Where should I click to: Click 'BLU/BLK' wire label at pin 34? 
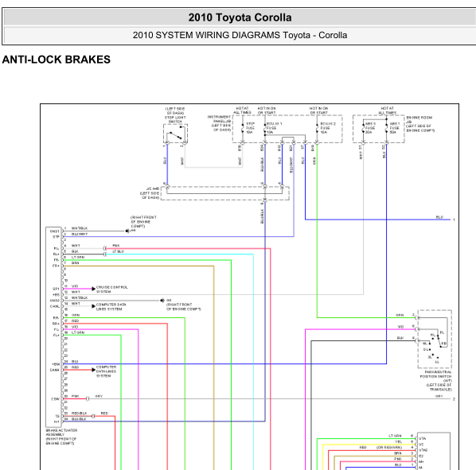point(79,419)
